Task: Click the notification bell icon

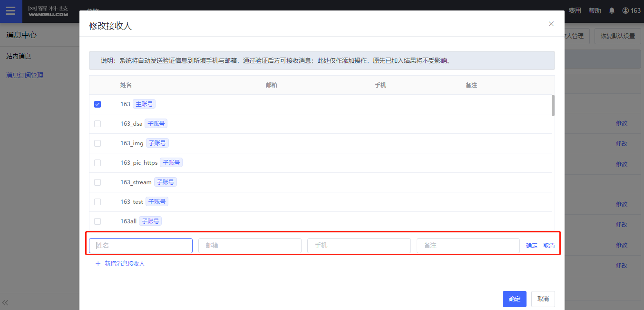Action: click(x=612, y=10)
